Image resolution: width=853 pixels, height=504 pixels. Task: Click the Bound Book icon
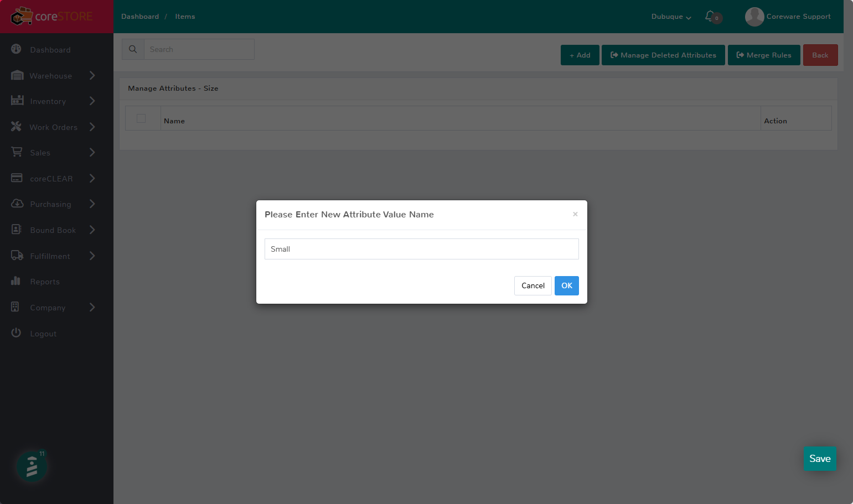(16, 230)
